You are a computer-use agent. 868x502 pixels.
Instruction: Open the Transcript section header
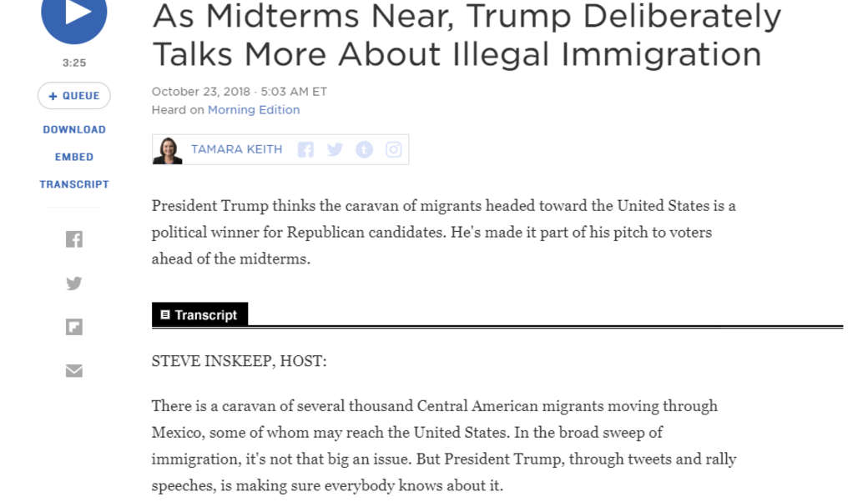point(199,314)
